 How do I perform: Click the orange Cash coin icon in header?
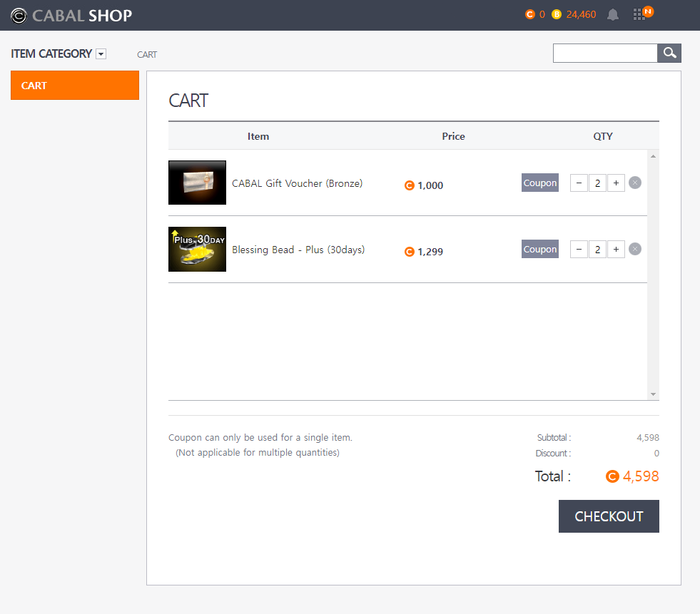[530, 14]
